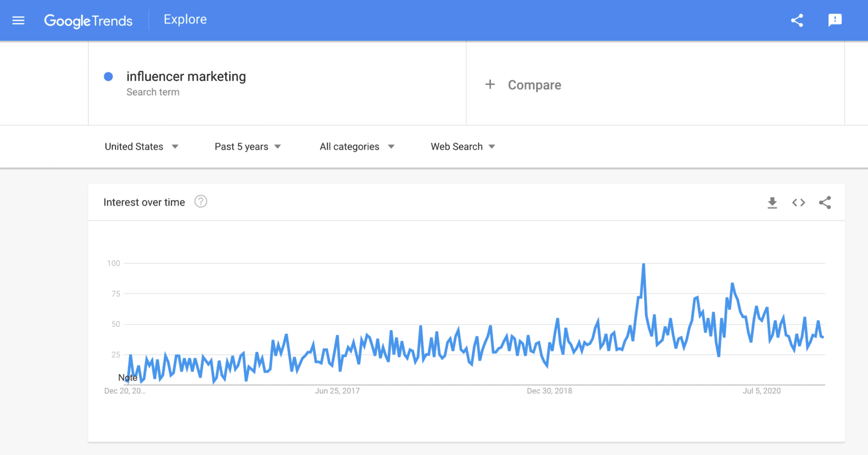This screenshot has height=455, width=868.
Task: Share the Interest over time chart
Action: 825,203
